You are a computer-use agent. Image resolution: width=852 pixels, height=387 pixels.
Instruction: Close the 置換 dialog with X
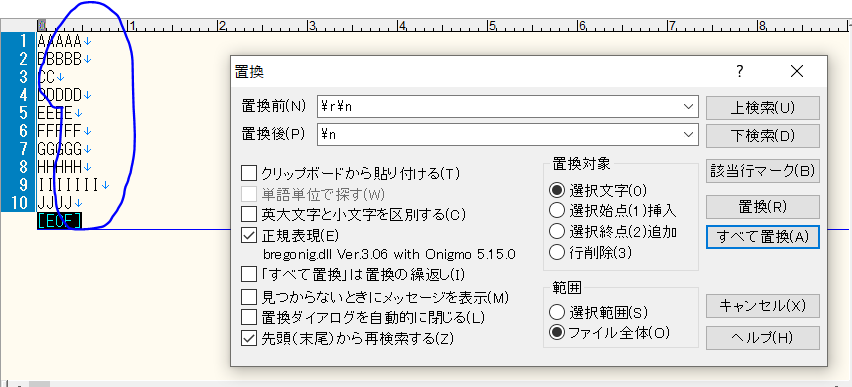[797, 71]
